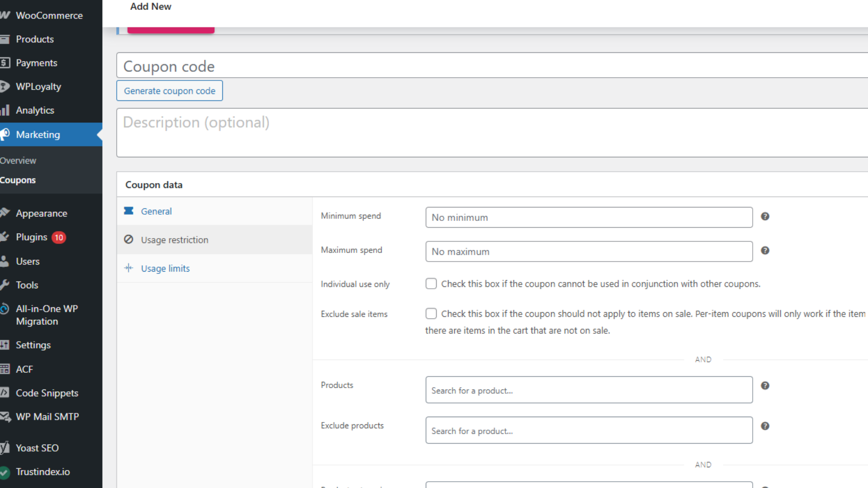
Task: Click the Minimum spend input field
Action: [589, 218]
